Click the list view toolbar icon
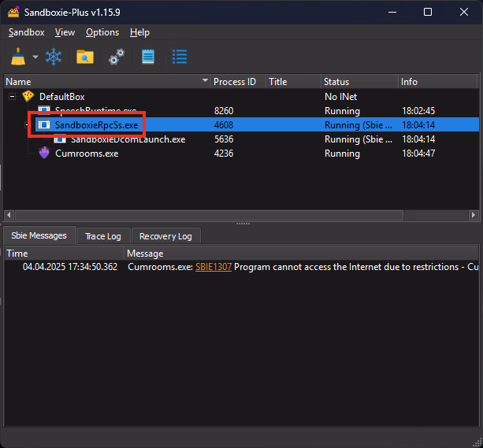 pos(180,57)
